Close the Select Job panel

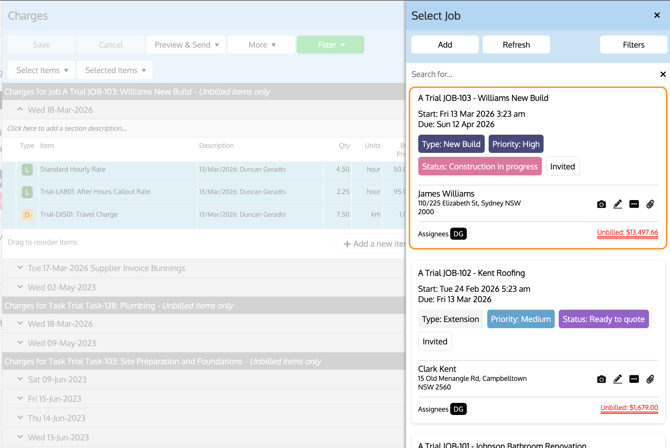[657, 15]
